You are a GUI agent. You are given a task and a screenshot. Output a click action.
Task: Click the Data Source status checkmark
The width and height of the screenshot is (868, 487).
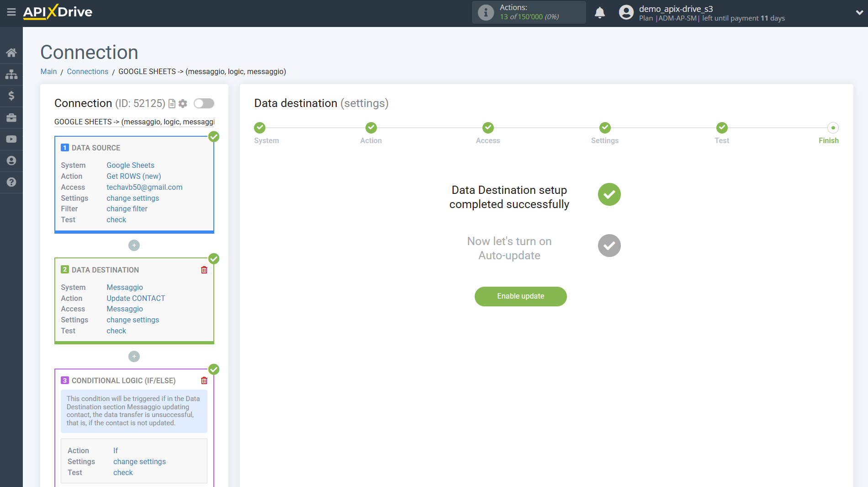coord(214,136)
